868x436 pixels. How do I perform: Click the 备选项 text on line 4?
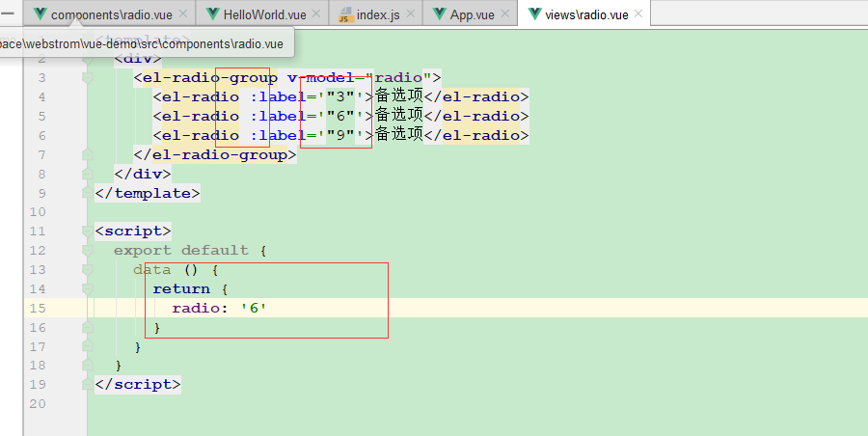398,95
